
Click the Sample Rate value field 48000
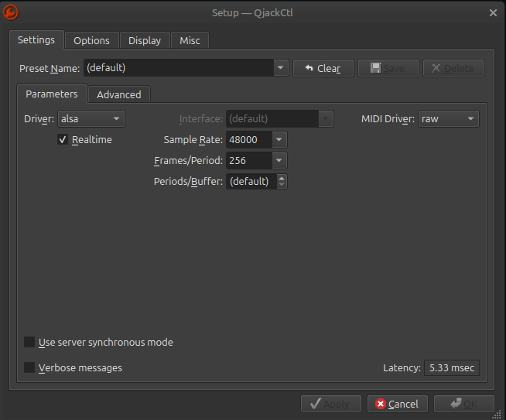coord(249,140)
